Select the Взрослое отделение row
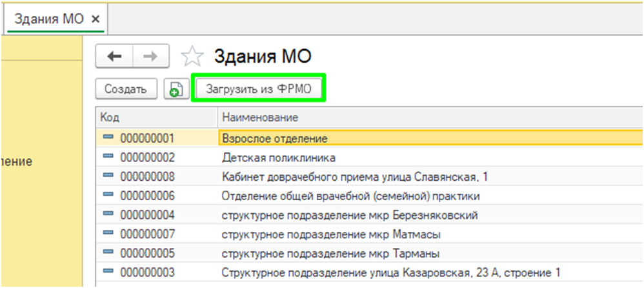 coord(275,138)
